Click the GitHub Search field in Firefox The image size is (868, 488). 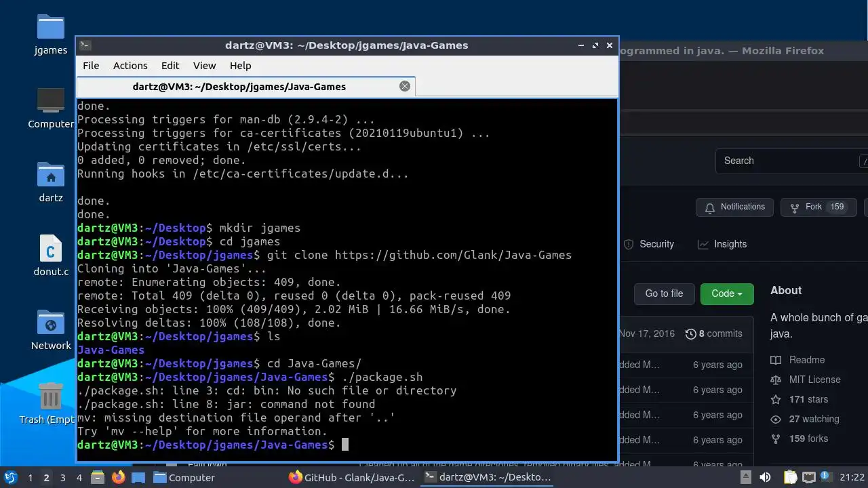(791, 161)
